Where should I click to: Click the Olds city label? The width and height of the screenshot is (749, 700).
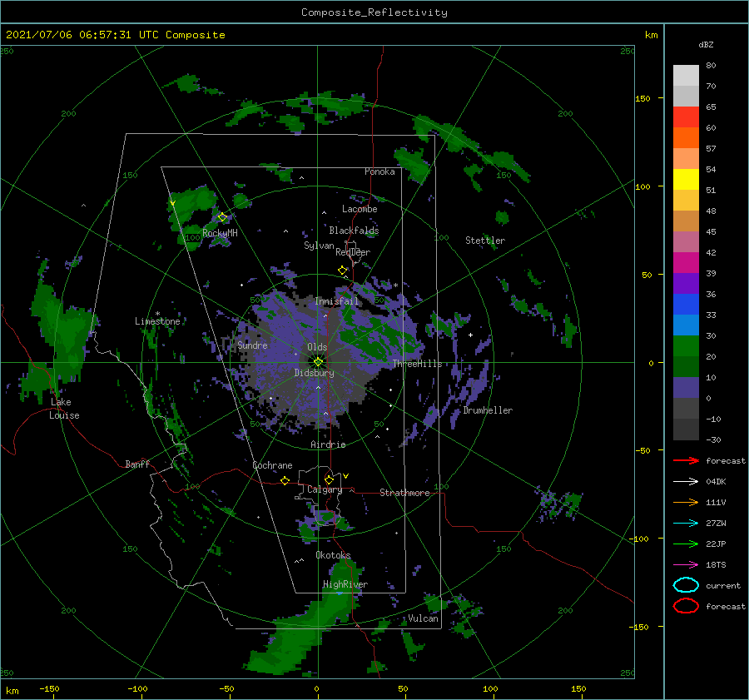[317, 347]
